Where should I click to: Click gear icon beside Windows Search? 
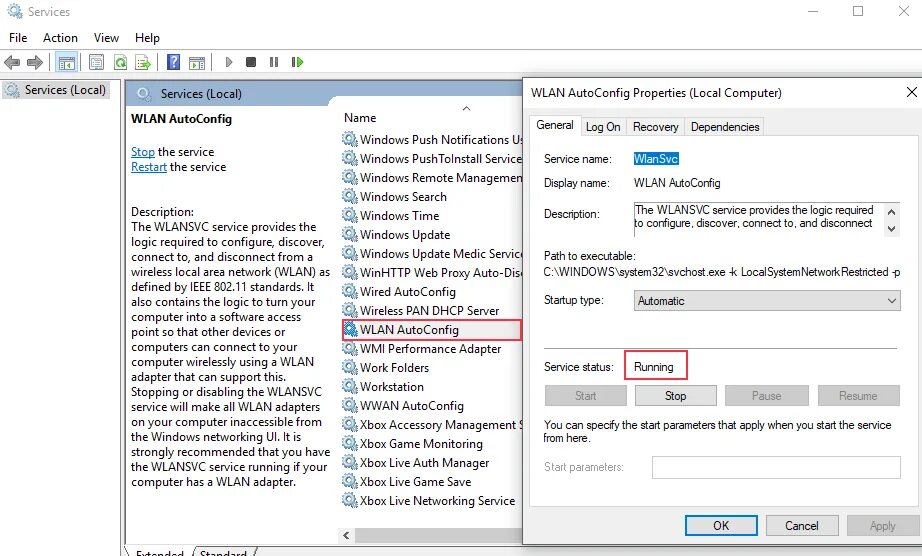350,196
